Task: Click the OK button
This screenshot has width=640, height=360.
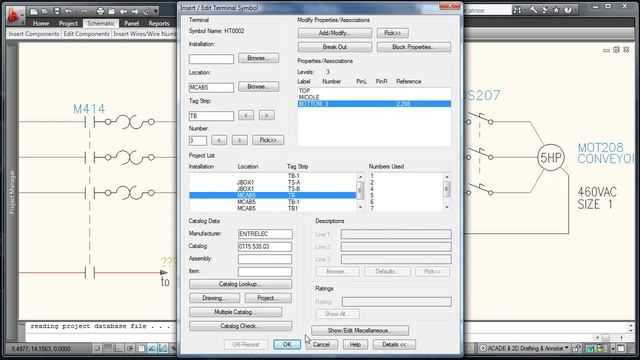Action: [x=287, y=344]
